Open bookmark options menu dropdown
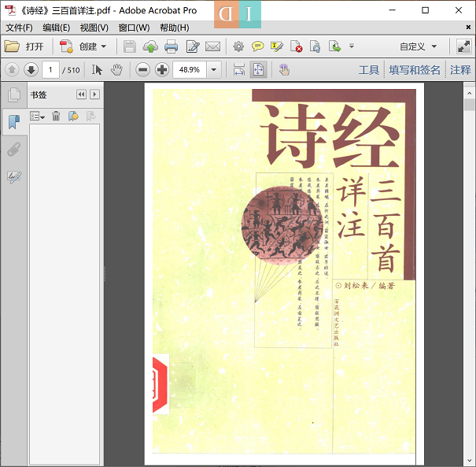 [x=37, y=116]
